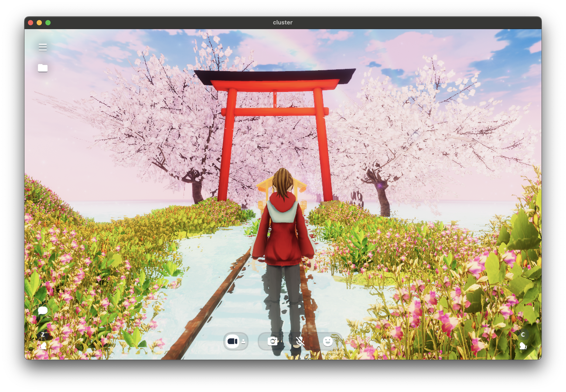This screenshot has width=566, height=392.
Task: Minimize the cluster window
Action: pos(39,23)
